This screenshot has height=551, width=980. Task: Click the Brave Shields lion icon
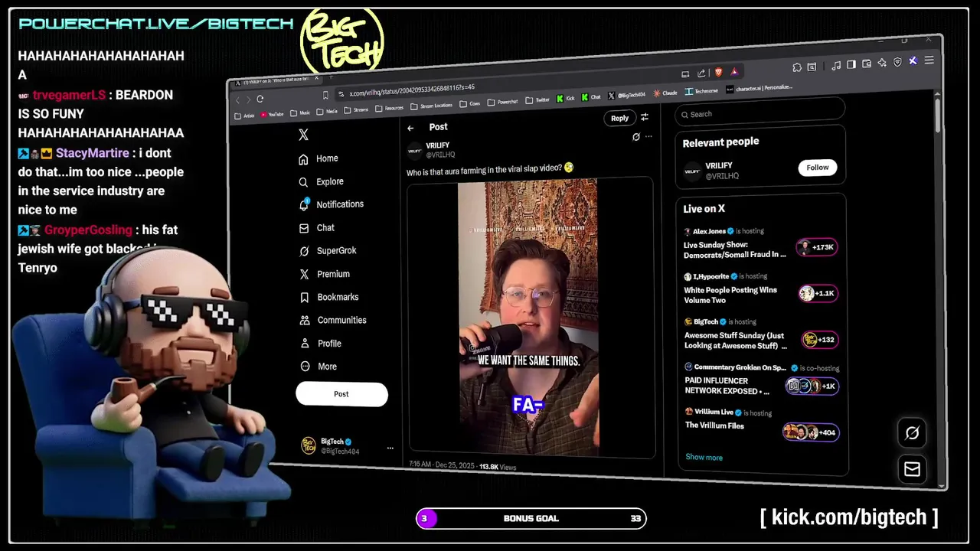pyautogui.click(x=718, y=72)
